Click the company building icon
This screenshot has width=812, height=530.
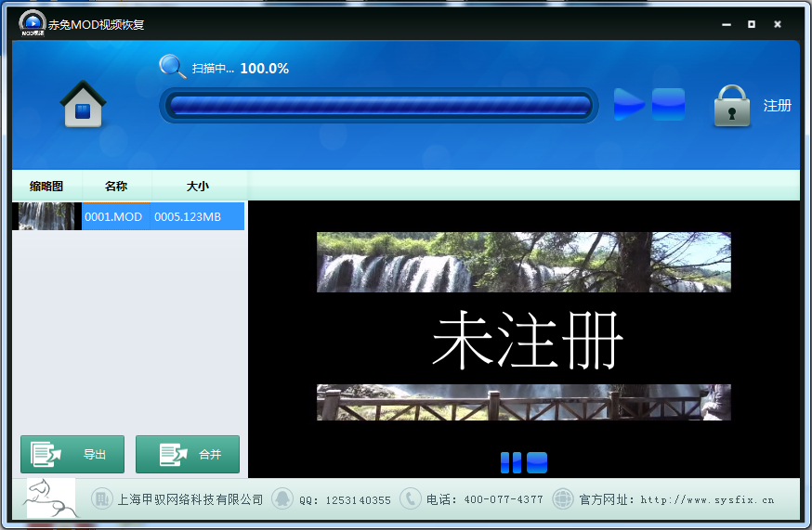101,499
